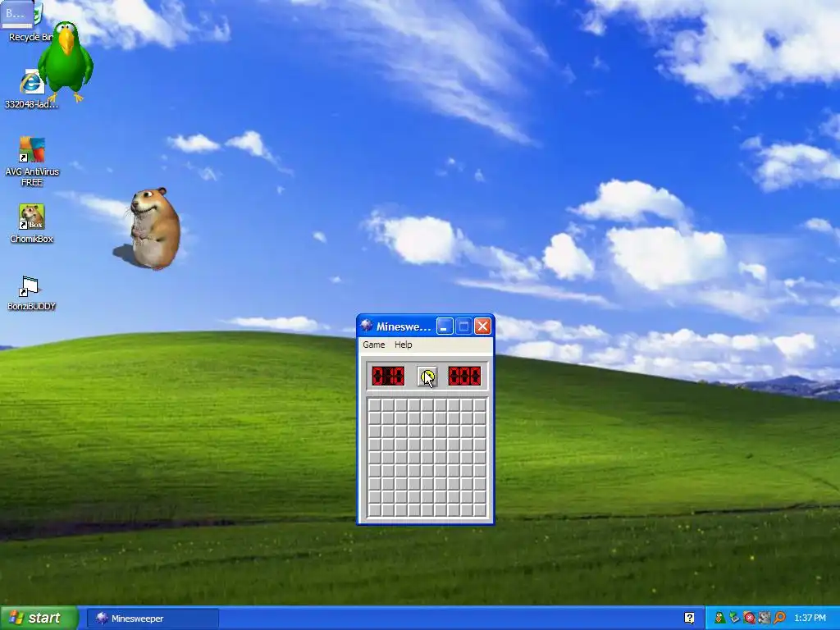This screenshot has height=630, width=840.
Task: Click the green parrot system tray icon
Action: pyautogui.click(x=719, y=619)
